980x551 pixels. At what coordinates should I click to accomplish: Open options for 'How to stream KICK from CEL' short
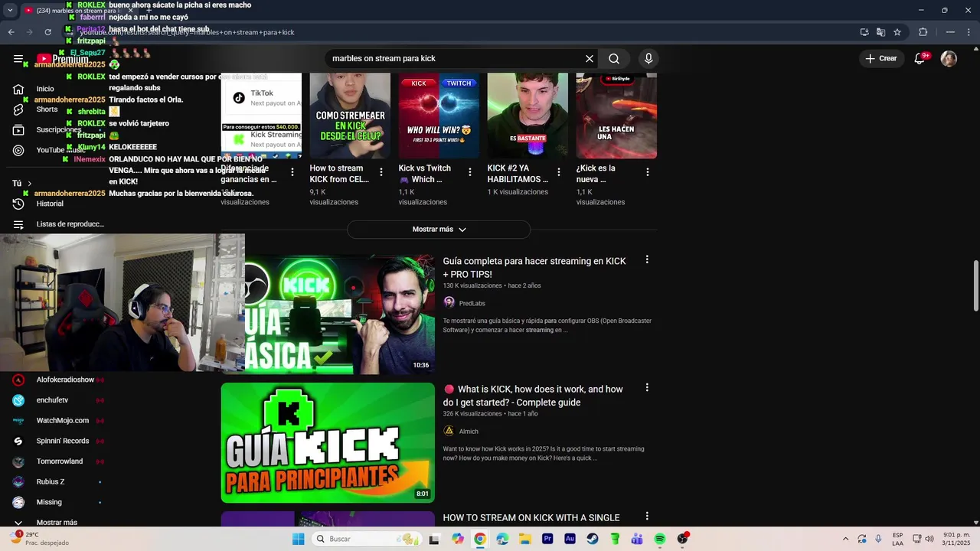tap(381, 173)
